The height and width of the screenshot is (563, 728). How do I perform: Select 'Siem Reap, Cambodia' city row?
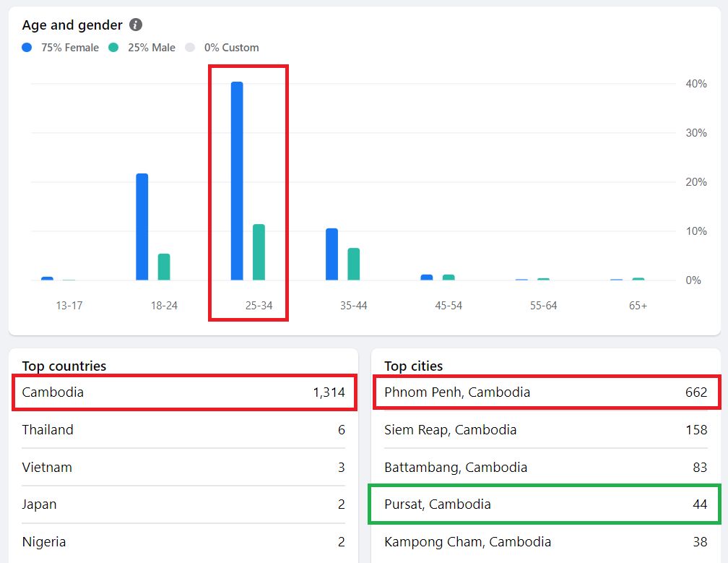click(546, 430)
